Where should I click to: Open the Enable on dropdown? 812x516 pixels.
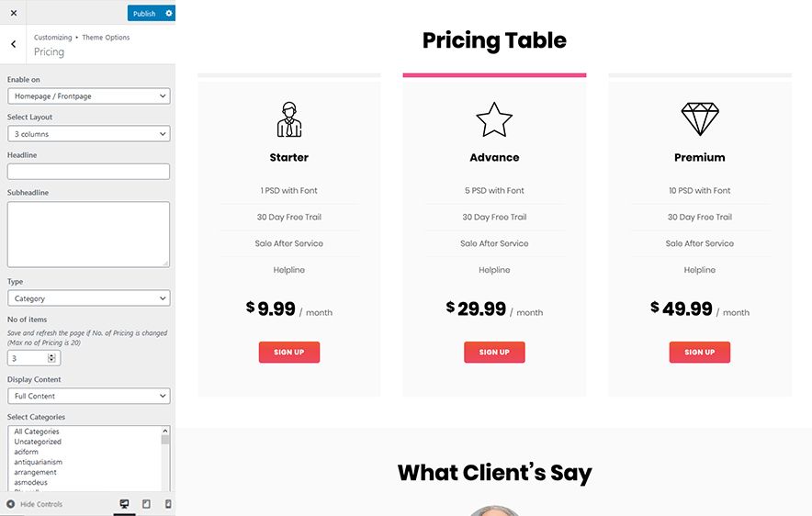point(88,96)
